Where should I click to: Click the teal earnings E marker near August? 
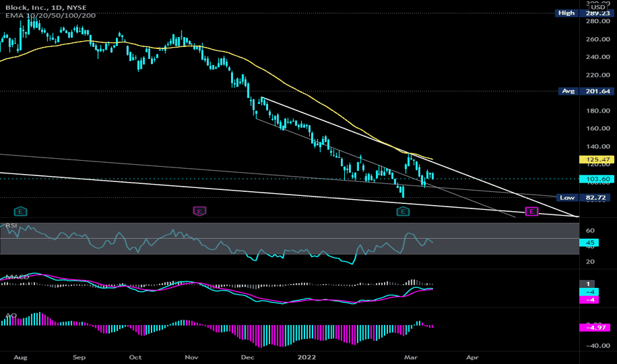21,212
